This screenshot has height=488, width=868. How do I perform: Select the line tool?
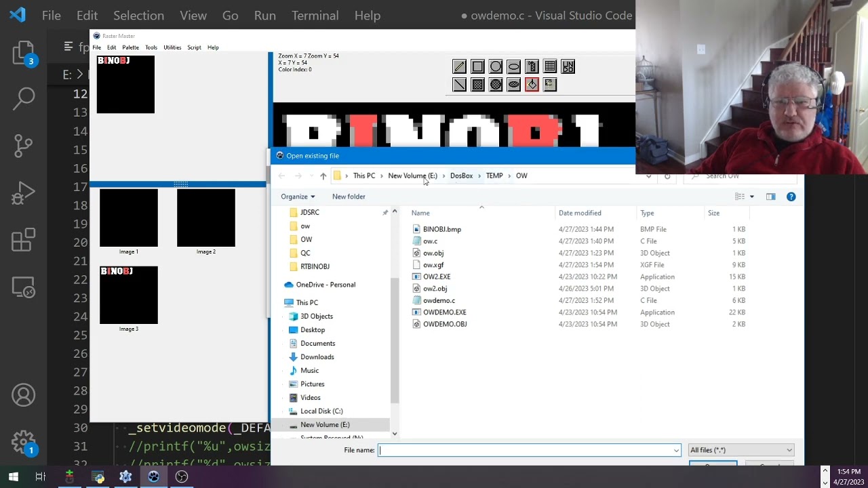[x=460, y=85]
